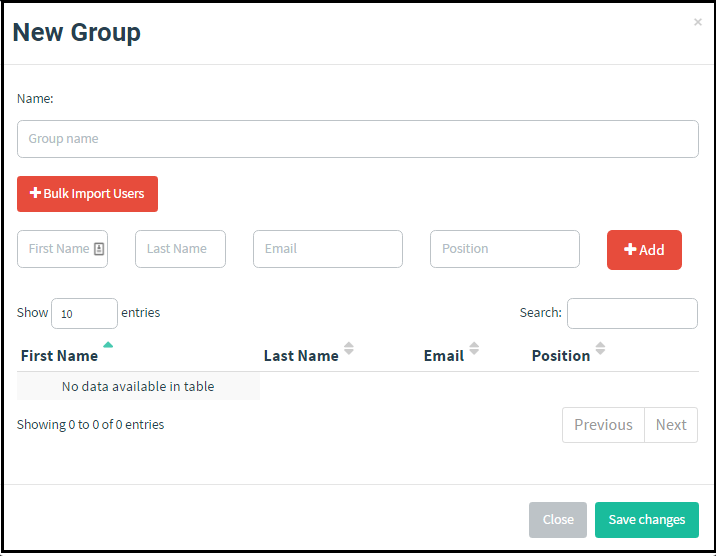Click the First Name sort arrow icon
The image size is (716, 556).
108,345
